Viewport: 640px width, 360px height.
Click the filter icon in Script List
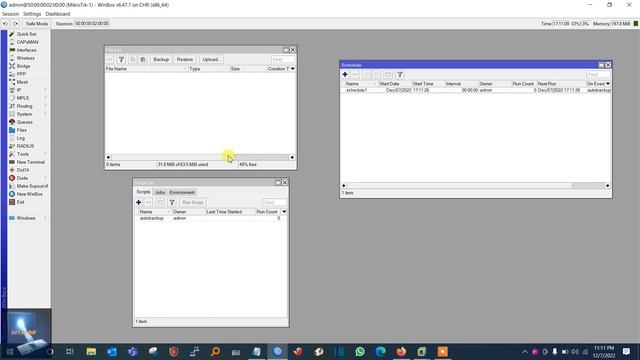[172, 202]
